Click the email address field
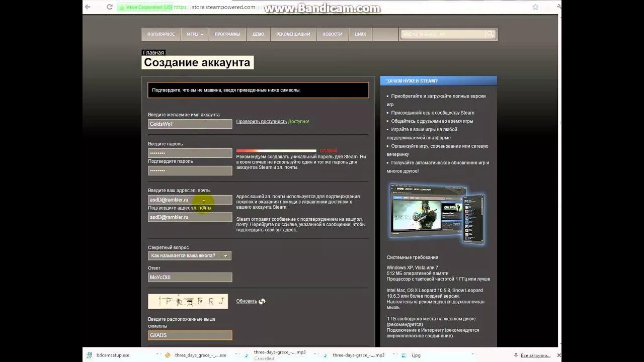 190,200
